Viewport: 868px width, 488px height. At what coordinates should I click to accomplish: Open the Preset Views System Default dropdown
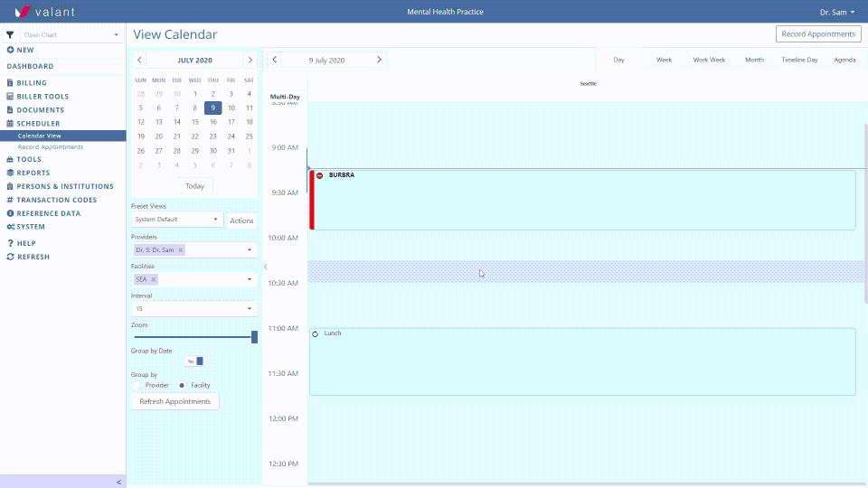176,220
